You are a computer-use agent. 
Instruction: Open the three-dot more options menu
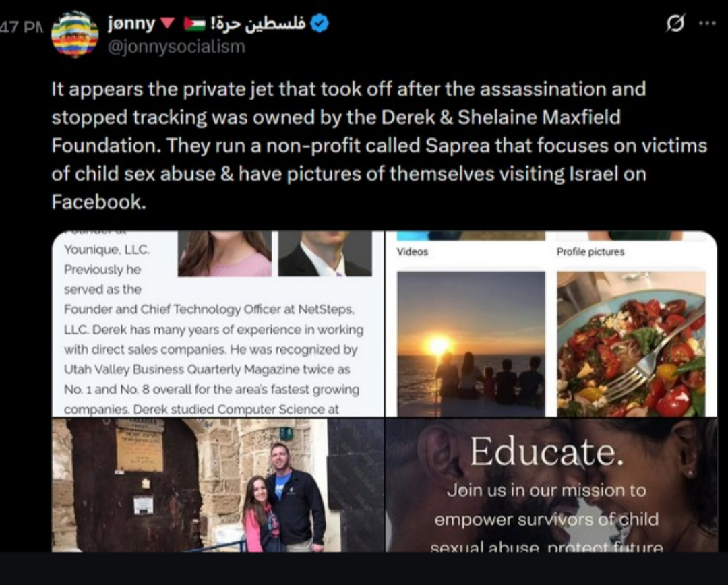pyautogui.click(x=707, y=23)
